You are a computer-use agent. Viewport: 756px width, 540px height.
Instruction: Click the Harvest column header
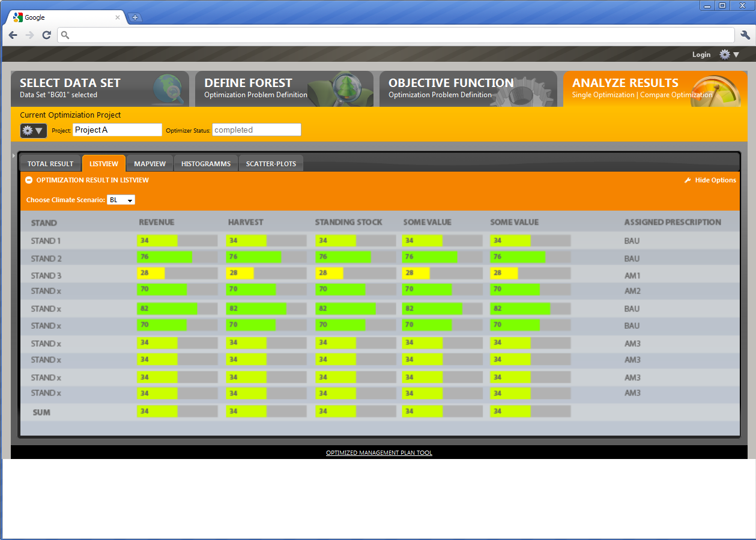click(246, 222)
